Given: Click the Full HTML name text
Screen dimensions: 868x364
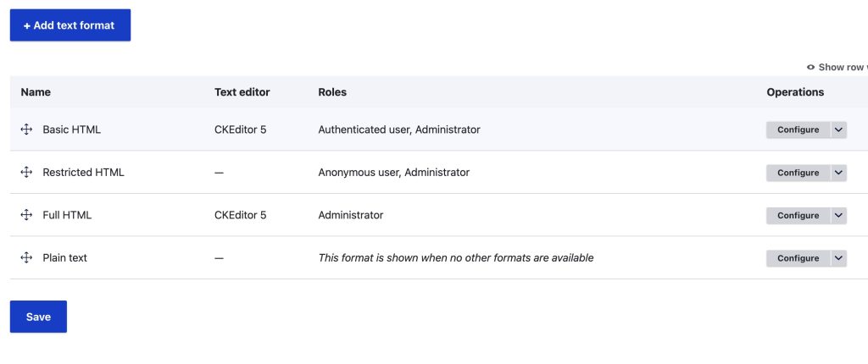Looking at the screenshot, I should tap(67, 215).
